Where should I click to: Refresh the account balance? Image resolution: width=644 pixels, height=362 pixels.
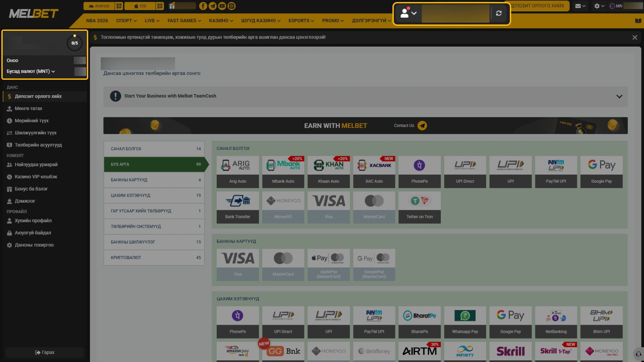pyautogui.click(x=499, y=13)
